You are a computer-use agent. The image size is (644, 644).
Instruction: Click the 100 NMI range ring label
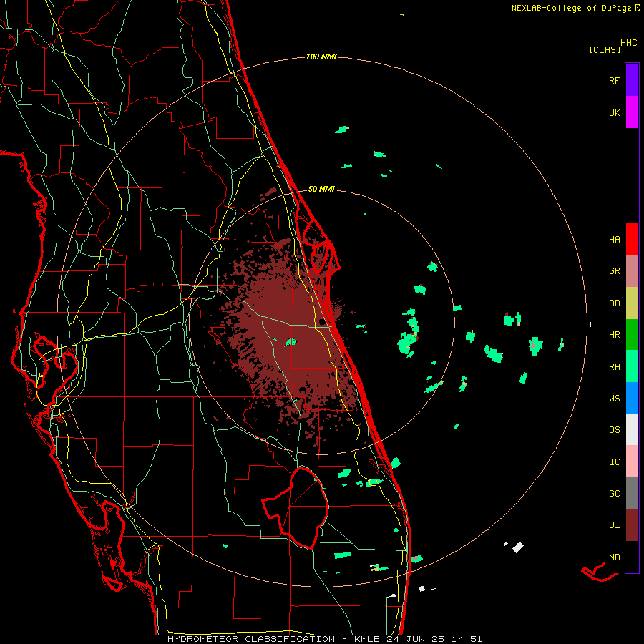pos(321,57)
